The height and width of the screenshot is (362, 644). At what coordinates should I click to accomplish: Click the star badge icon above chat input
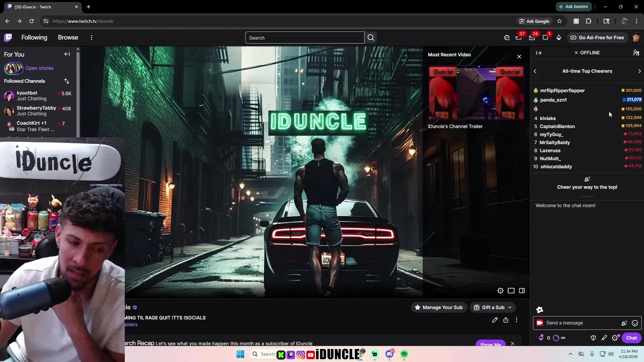(540, 310)
